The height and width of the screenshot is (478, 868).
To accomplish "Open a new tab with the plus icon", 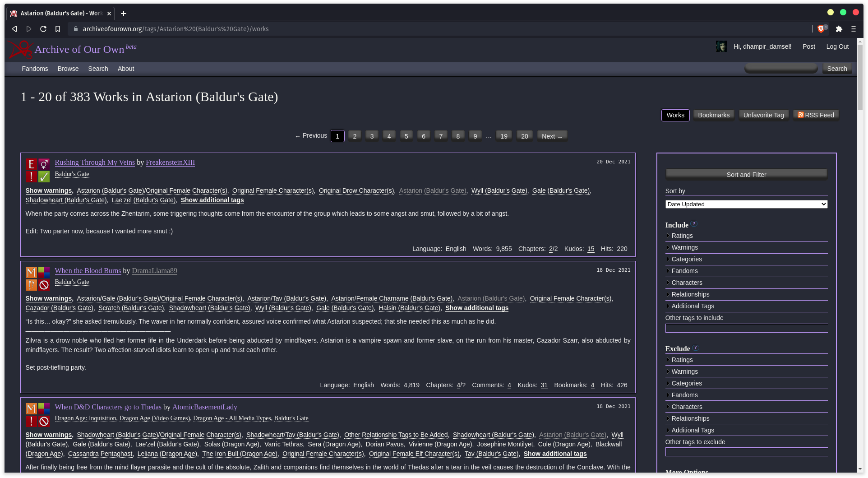I will [124, 14].
